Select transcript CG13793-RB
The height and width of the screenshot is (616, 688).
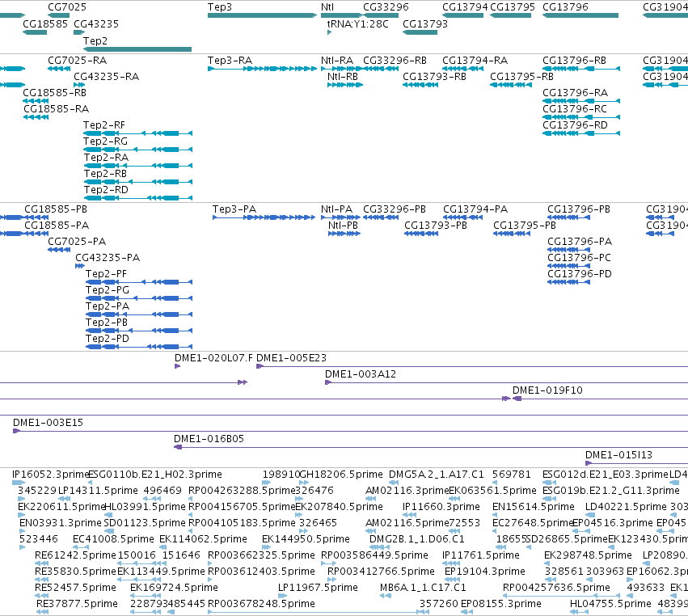click(x=434, y=76)
